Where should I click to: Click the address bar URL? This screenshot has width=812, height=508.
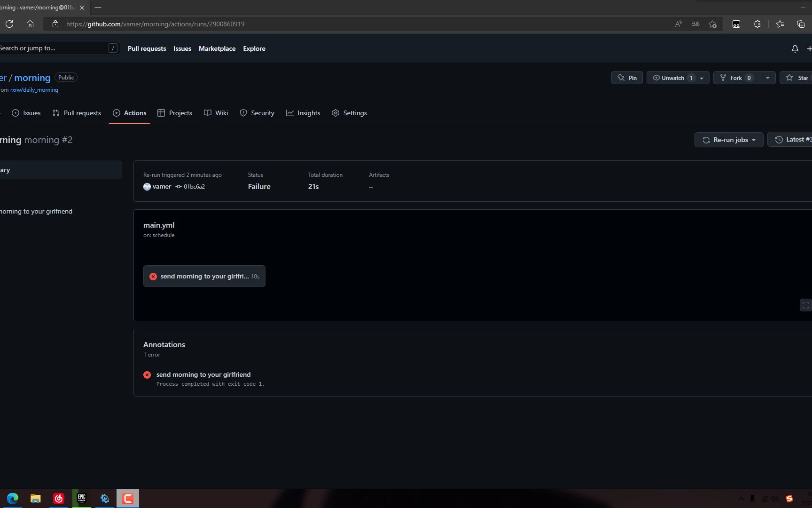(155, 24)
